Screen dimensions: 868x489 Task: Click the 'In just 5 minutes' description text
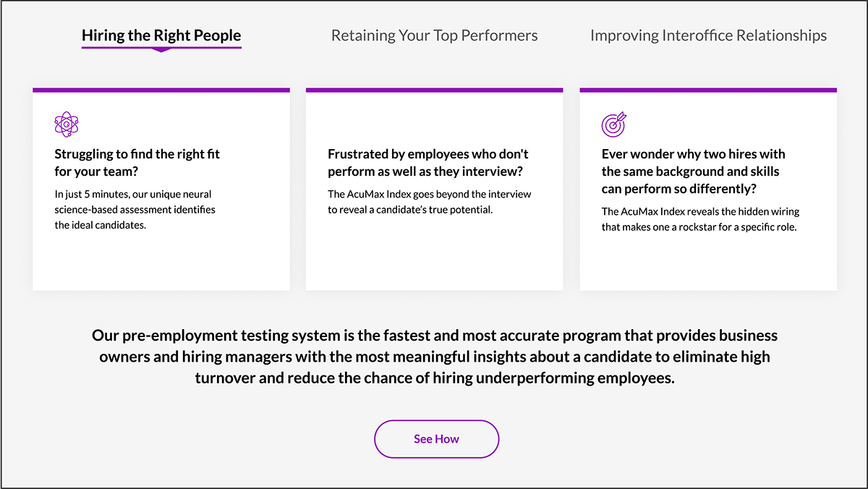point(135,210)
